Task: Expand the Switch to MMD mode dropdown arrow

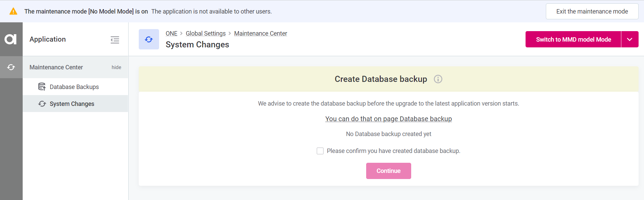Action: click(629, 40)
